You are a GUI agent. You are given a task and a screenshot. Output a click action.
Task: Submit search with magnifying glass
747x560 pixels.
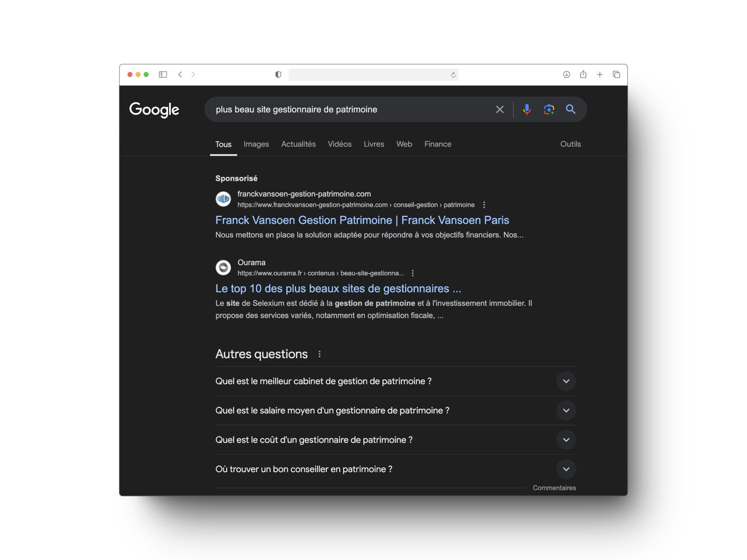571,109
